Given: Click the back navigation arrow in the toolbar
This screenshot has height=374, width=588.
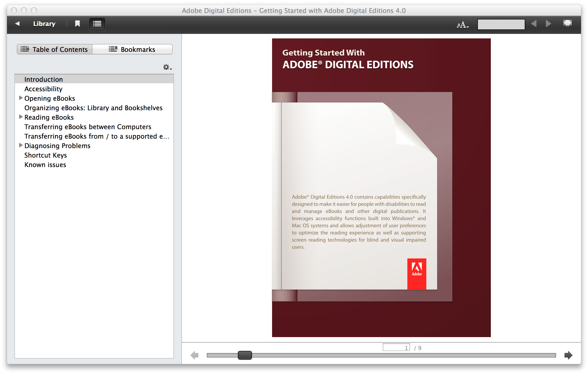Looking at the screenshot, I should (x=17, y=23).
